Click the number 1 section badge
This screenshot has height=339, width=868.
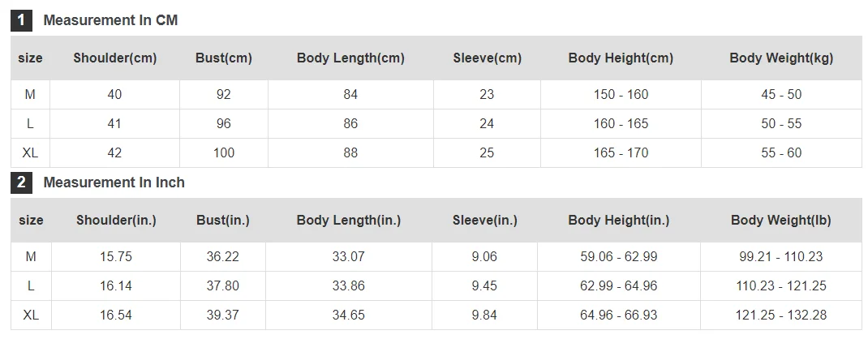(x=22, y=20)
